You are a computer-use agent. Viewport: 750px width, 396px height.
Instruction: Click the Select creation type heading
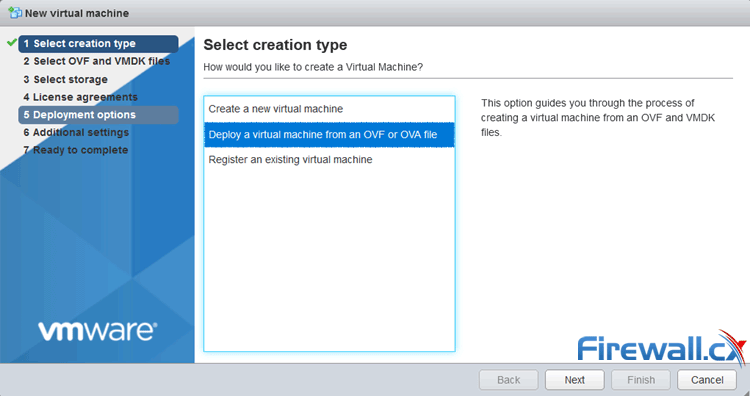click(276, 45)
